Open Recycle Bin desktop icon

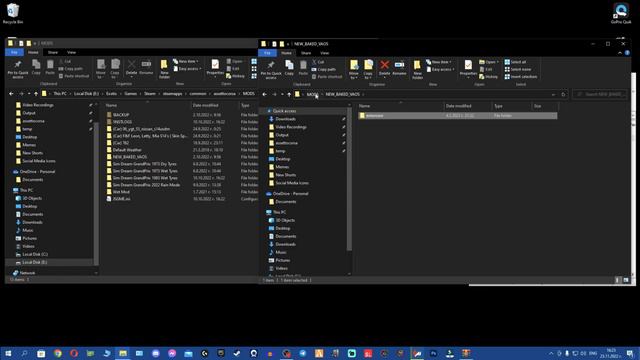pos(13,13)
